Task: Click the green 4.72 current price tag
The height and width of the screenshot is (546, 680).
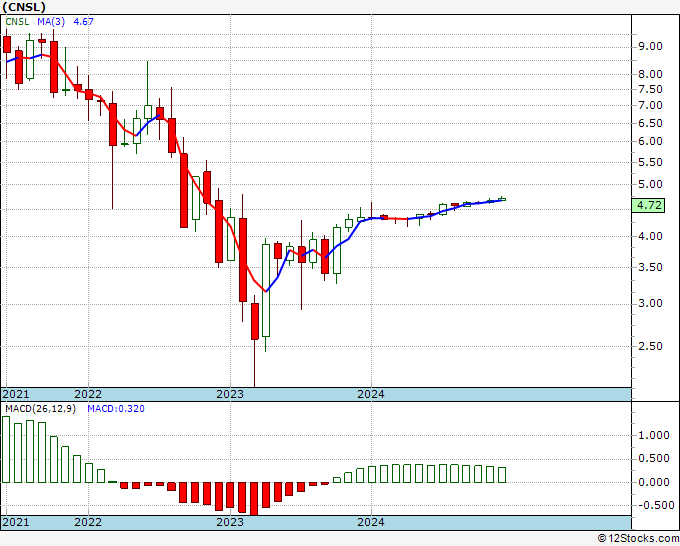Action: coord(648,205)
